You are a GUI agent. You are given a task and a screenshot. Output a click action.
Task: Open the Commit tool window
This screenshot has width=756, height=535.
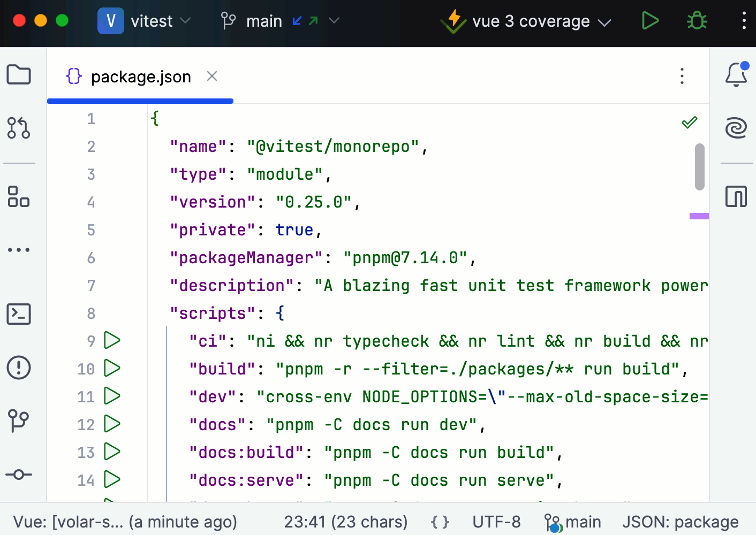tap(19, 475)
